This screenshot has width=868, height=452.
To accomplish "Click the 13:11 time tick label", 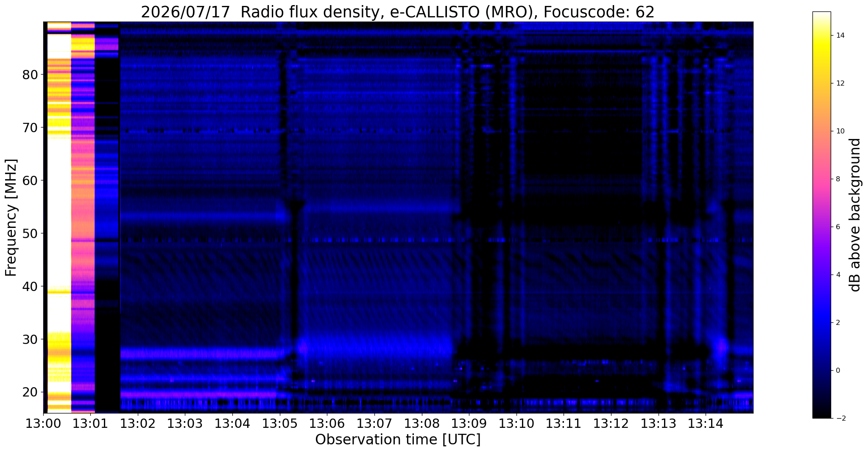I will click(x=564, y=423).
